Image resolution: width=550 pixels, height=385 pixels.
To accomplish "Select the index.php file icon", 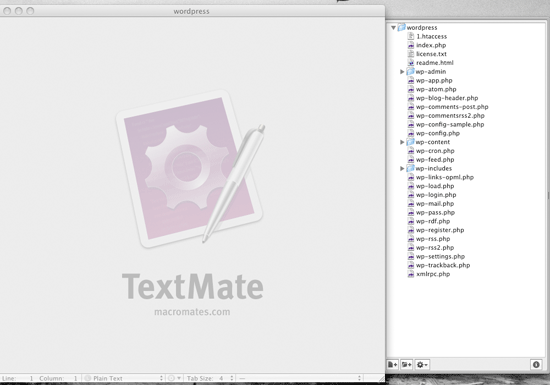I will pyautogui.click(x=411, y=45).
